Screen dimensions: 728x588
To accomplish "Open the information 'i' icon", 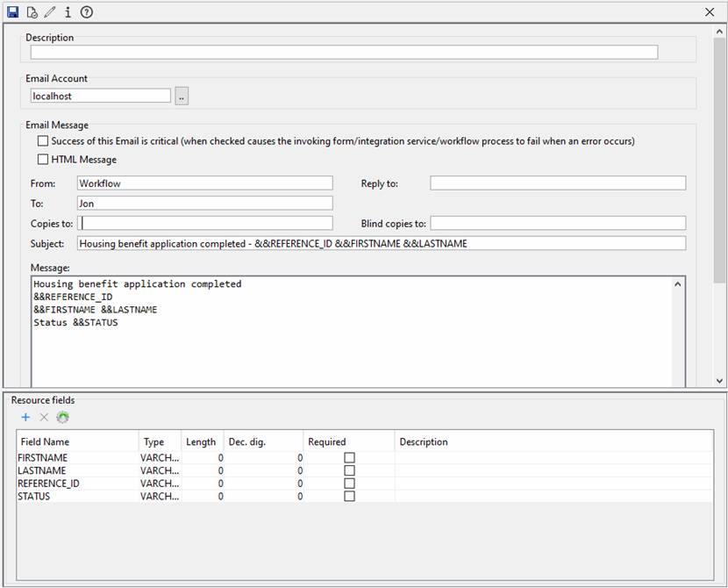I will pyautogui.click(x=68, y=12).
